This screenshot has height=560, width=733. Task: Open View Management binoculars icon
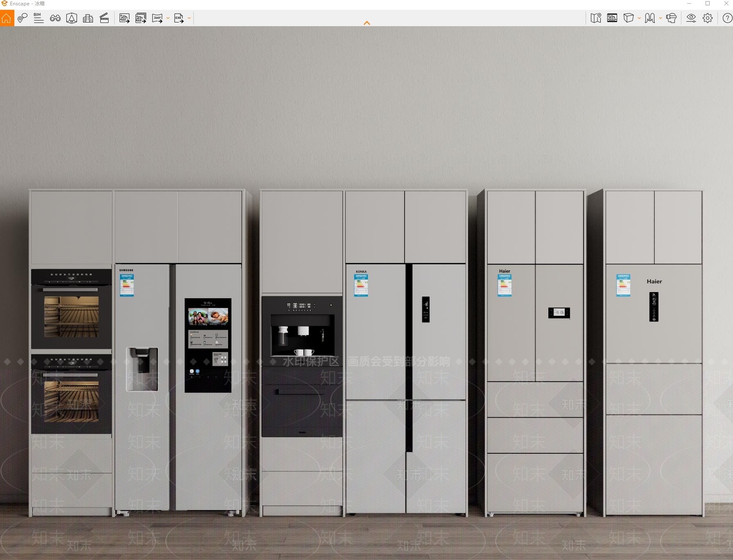point(55,18)
